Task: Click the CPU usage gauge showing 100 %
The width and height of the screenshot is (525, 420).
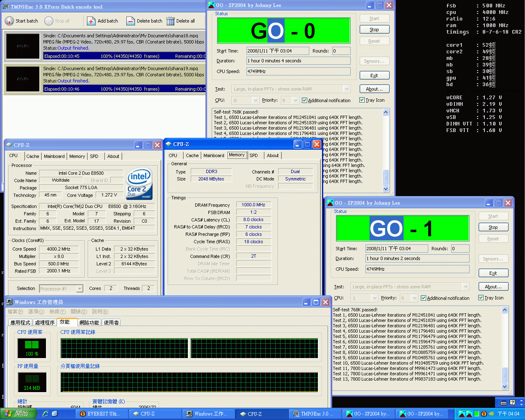Action: click(x=32, y=348)
